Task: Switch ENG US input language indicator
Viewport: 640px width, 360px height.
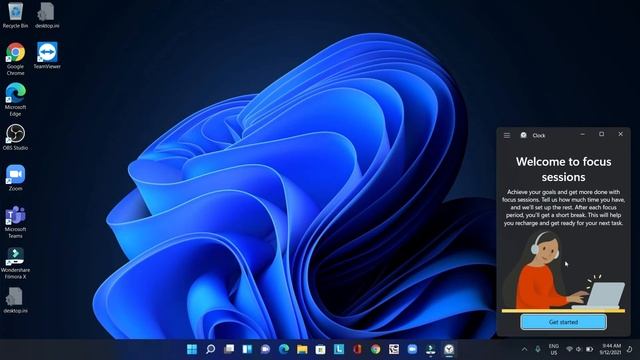Action: point(554,349)
